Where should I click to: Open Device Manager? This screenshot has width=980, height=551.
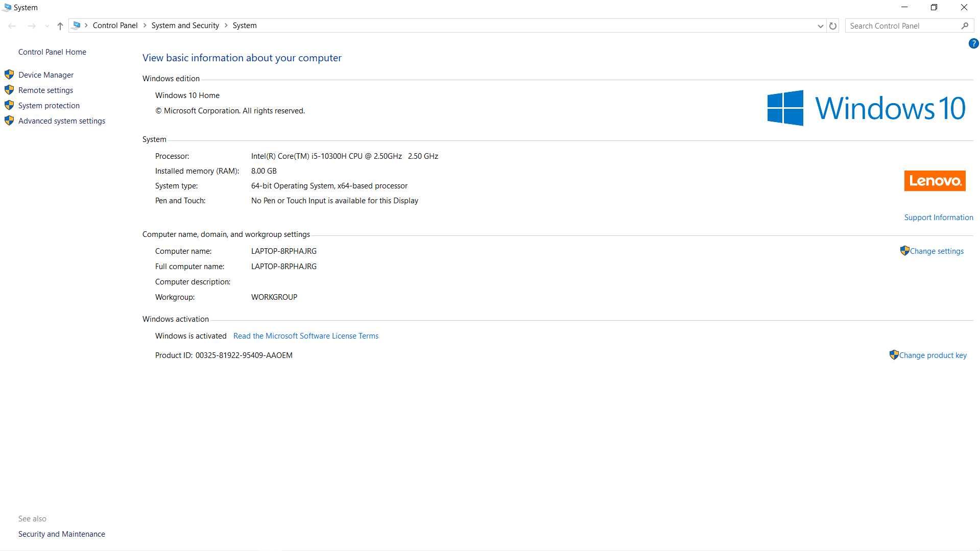point(46,75)
